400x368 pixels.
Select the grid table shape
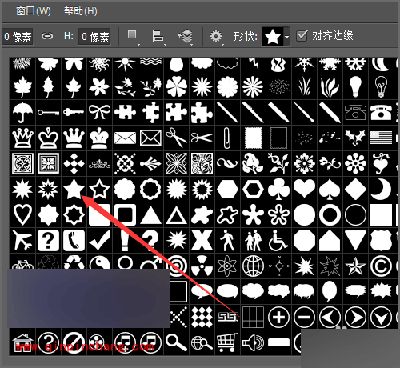[x=253, y=317]
